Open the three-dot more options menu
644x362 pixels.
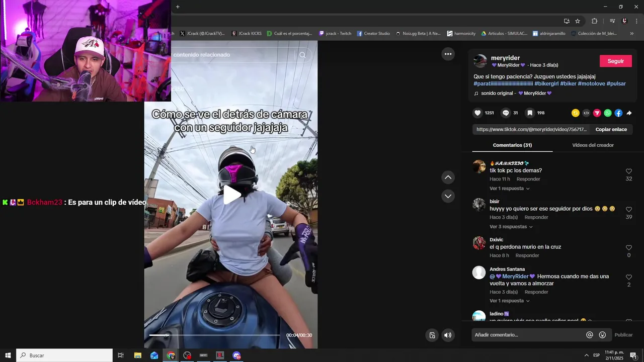click(x=448, y=54)
